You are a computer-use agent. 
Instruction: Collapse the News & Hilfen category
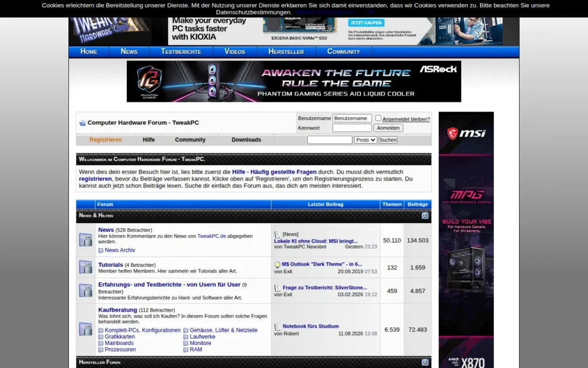click(x=425, y=216)
